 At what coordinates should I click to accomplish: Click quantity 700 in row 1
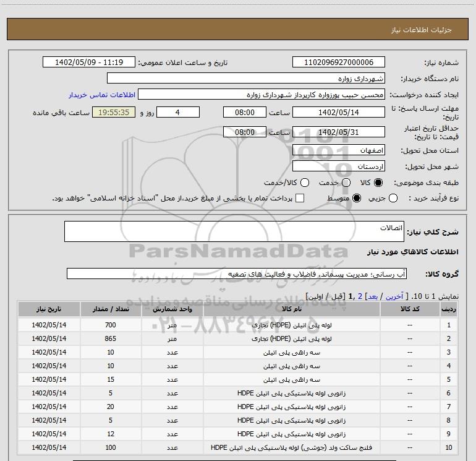point(111,325)
